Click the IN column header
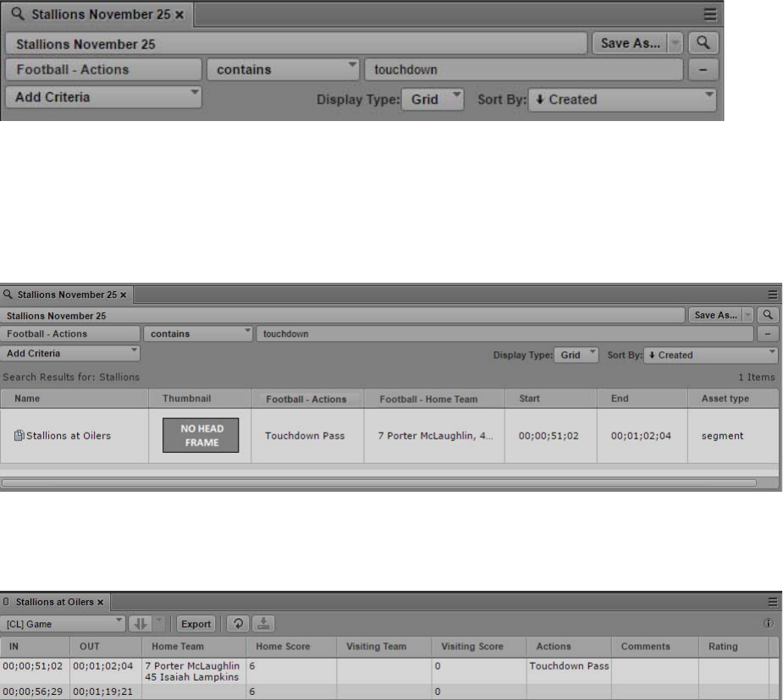The height and width of the screenshot is (700, 783). coord(35,647)
